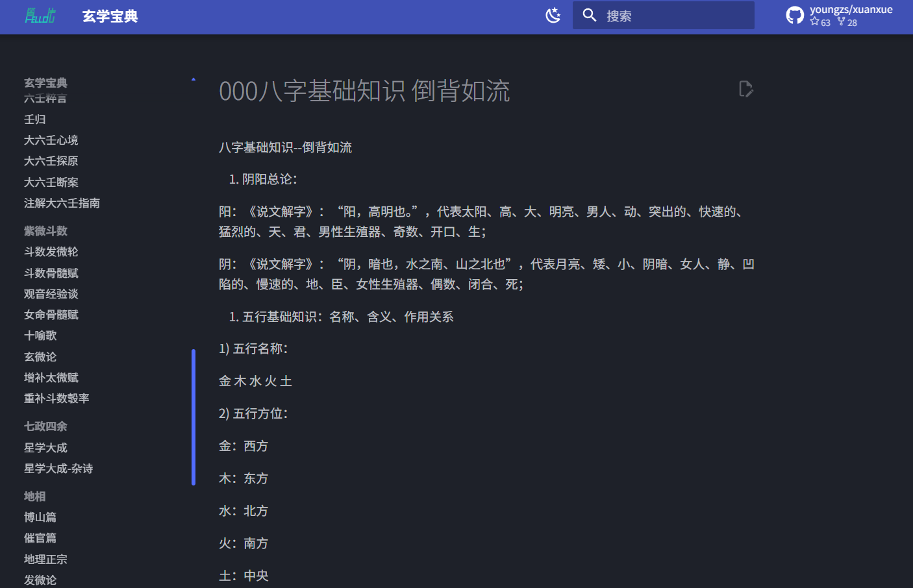Open 星学大成-杂诗 from the sidebar
913x588 pixels.
[58, 468]
